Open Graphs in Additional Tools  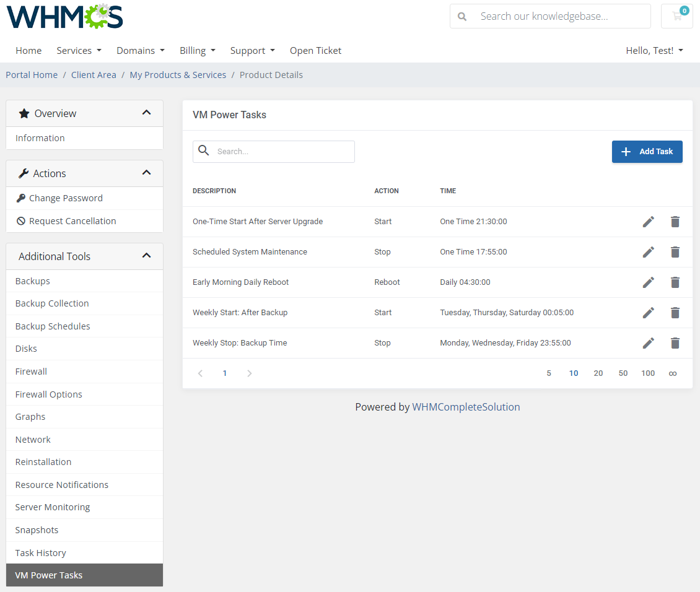click(x=84, y=417)
